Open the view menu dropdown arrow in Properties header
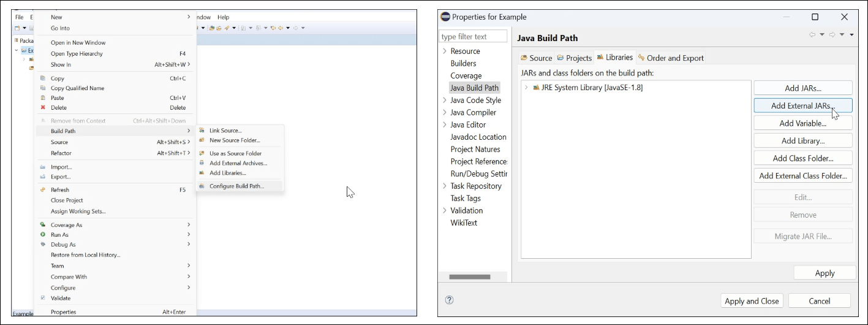Screen dimensions: 868x325 click(x=851, y=35)
